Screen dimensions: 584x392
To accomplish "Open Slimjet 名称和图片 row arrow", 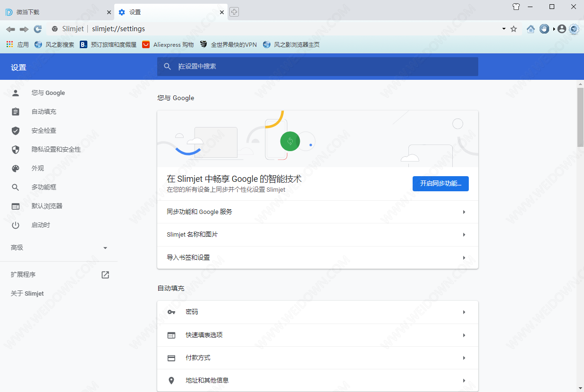I will click(x=464, y=235).
